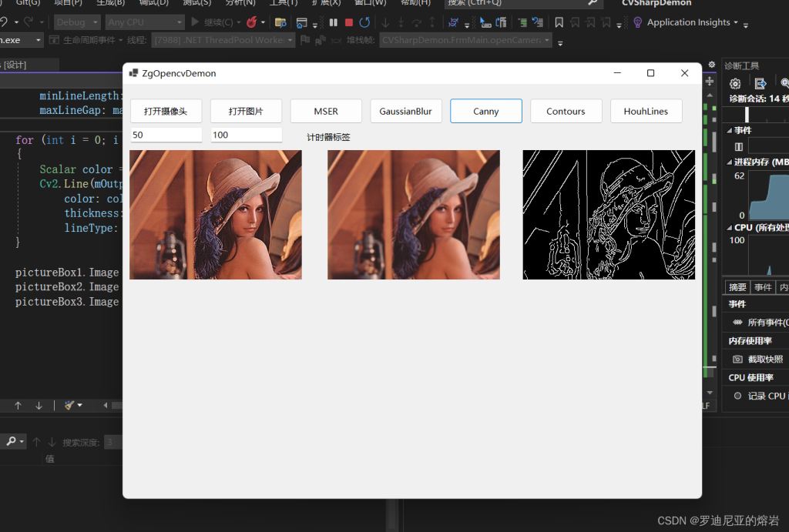This screenshot has height=532, width=789.
Task: Click the Contours button
Action: click(566, 111)
